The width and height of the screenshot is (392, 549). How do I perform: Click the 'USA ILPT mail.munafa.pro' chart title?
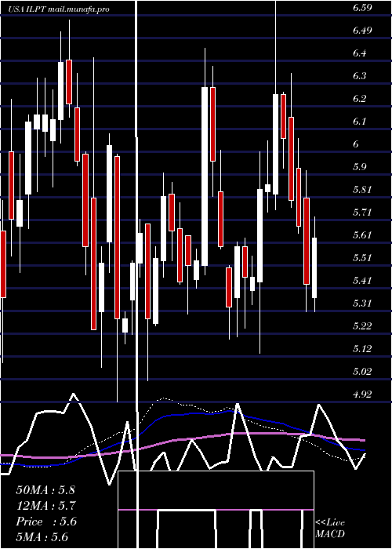pyautogui.click(x=59, y=9)
